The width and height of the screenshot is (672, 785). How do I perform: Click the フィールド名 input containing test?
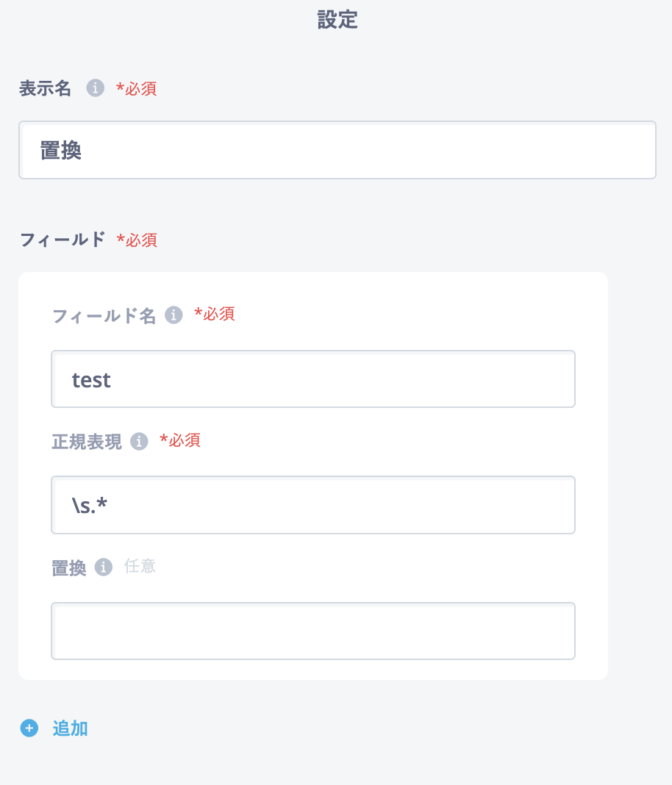pyautogui.click(x=313, y=379)
